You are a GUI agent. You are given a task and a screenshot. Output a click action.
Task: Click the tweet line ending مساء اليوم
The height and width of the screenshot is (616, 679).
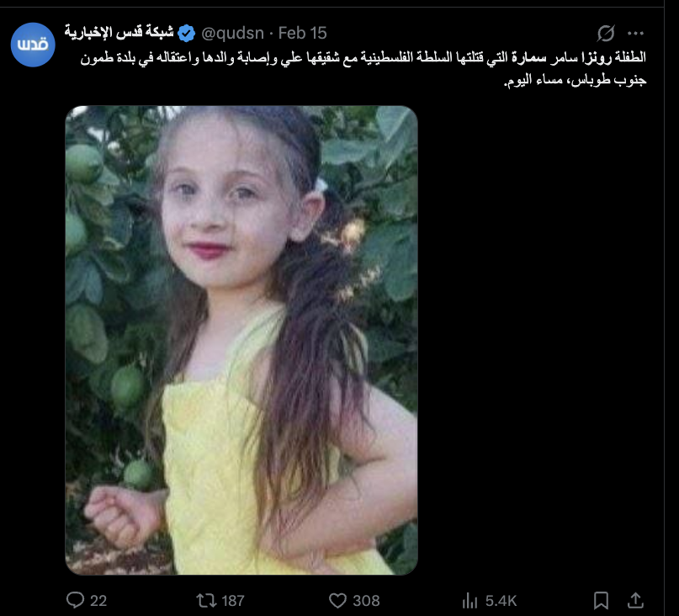[575, 81]
